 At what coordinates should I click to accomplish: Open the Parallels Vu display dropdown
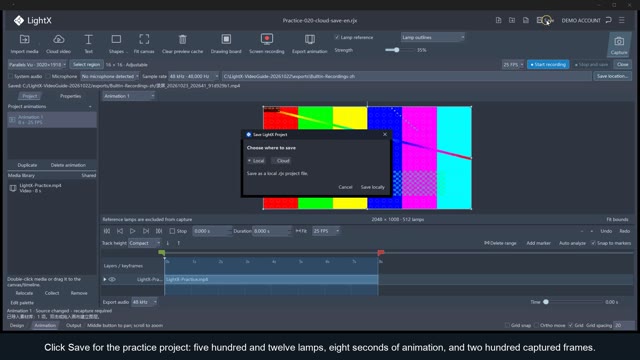click(38, 64)
